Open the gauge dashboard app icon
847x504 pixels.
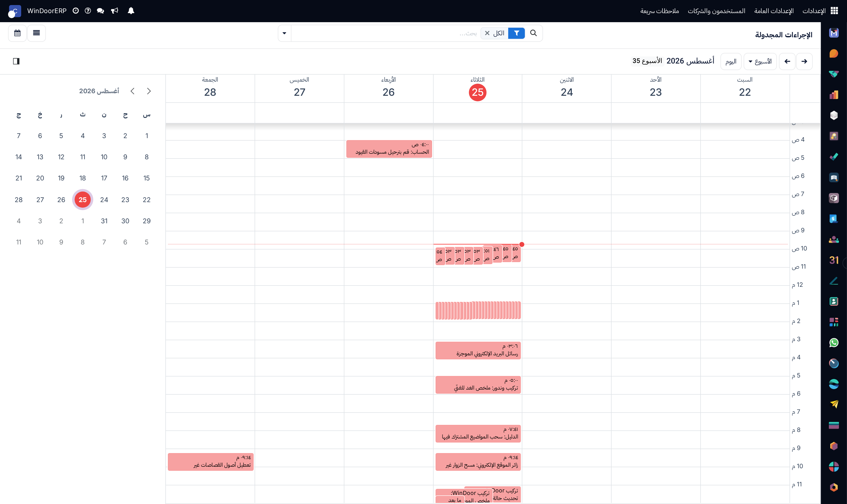click(x=834, y=363)
